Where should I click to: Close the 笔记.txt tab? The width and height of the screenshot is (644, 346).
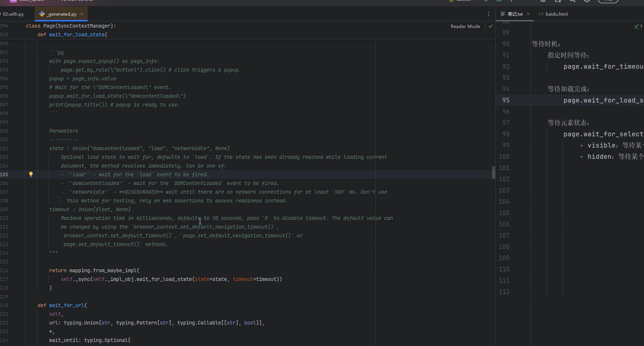click(528, 14)
